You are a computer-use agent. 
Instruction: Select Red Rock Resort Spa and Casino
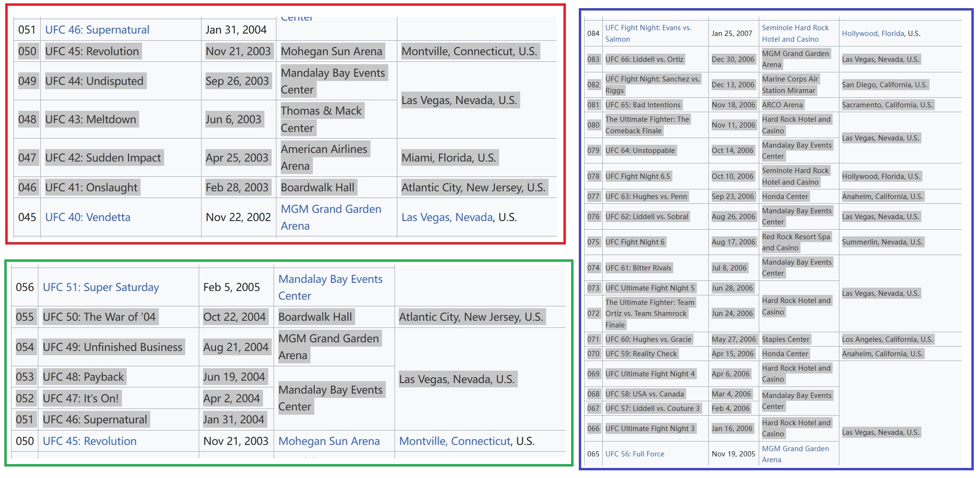[796, 242]
